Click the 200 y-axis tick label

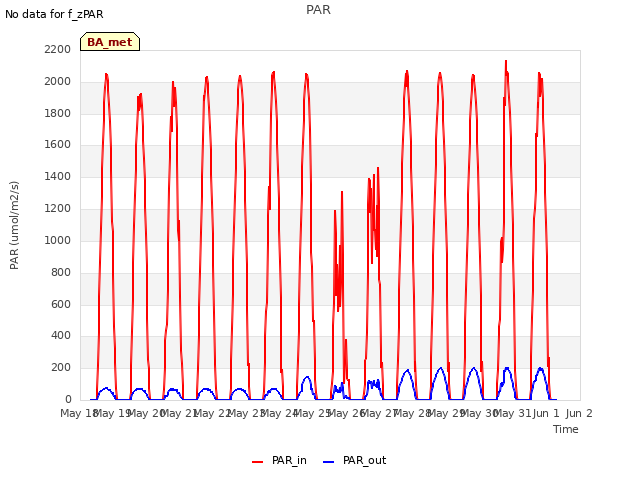(x=61, y=367)
